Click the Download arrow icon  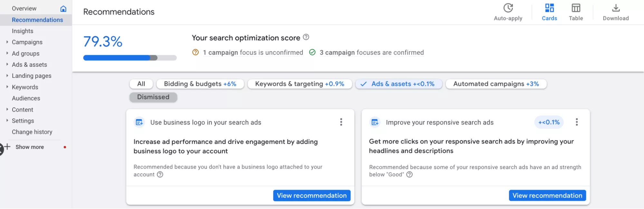coord(616,8)
